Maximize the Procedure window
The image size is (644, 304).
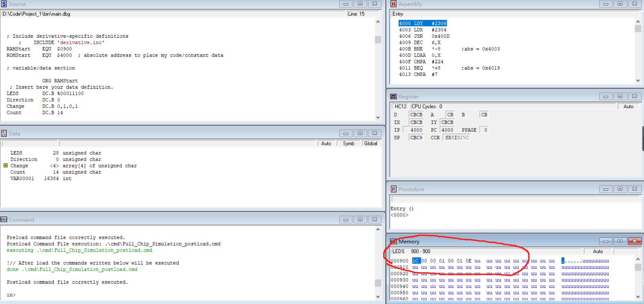click(x=620, y=189)
